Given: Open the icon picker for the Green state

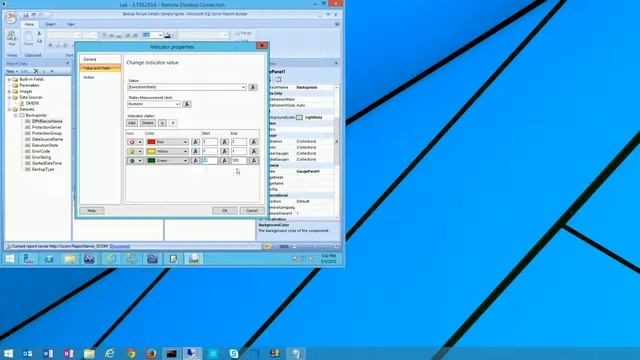Looking at the screenshot, I should (140, 160).
